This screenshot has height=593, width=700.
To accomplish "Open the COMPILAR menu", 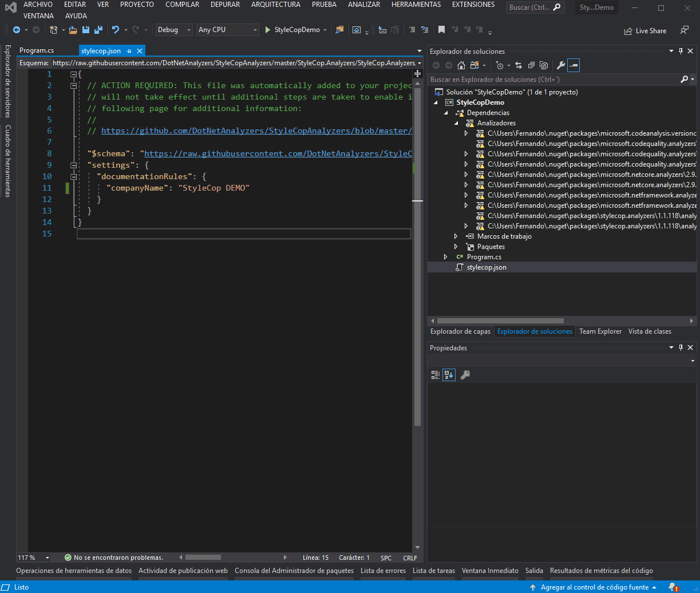I will point(183,5).
